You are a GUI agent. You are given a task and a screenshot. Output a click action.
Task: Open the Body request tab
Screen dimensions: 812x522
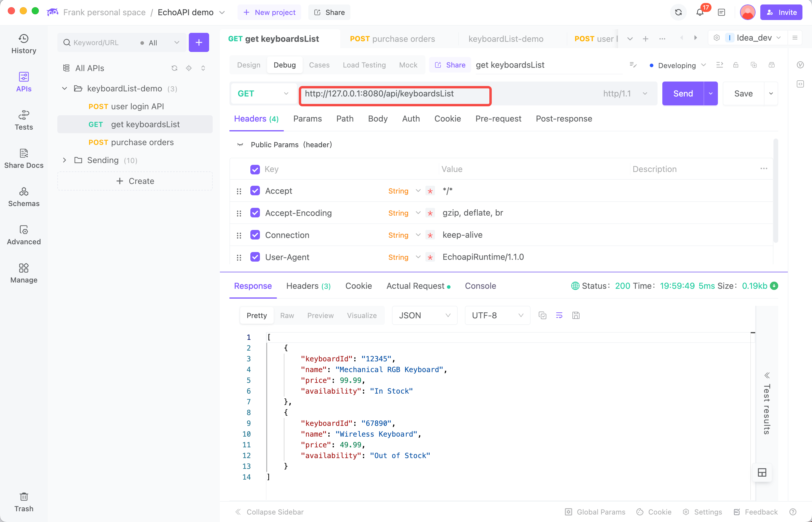point(377,119)
